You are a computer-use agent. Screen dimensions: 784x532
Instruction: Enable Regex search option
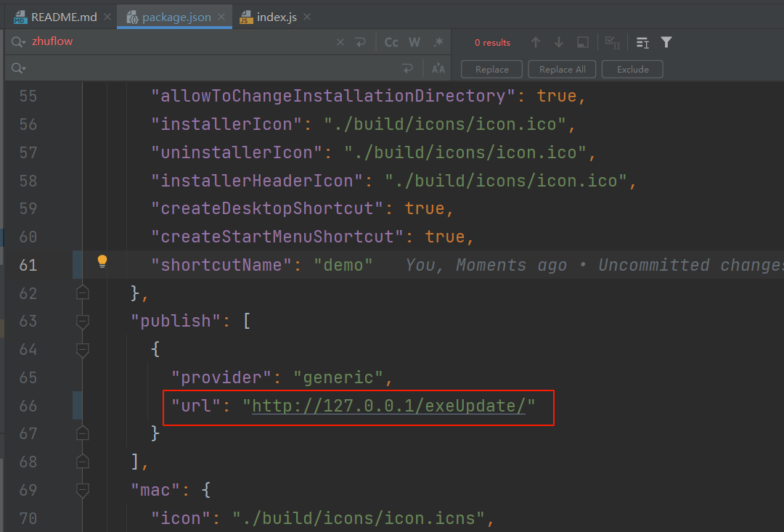point(438,42)
